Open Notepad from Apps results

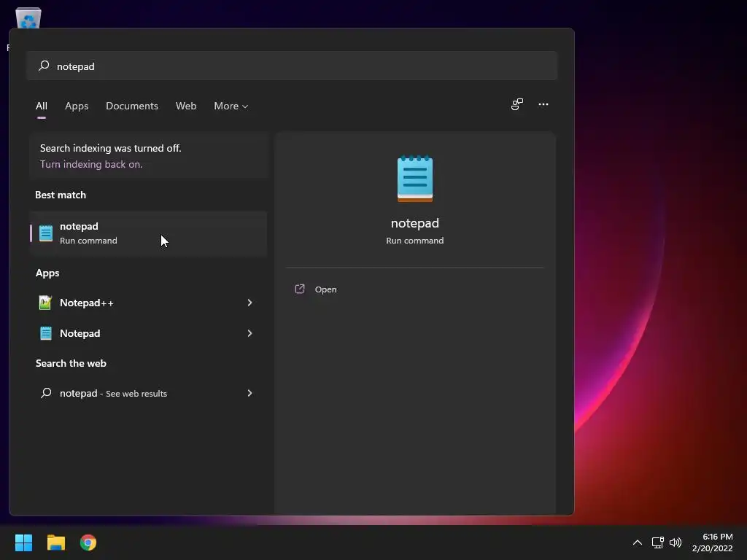click(148, 333)
